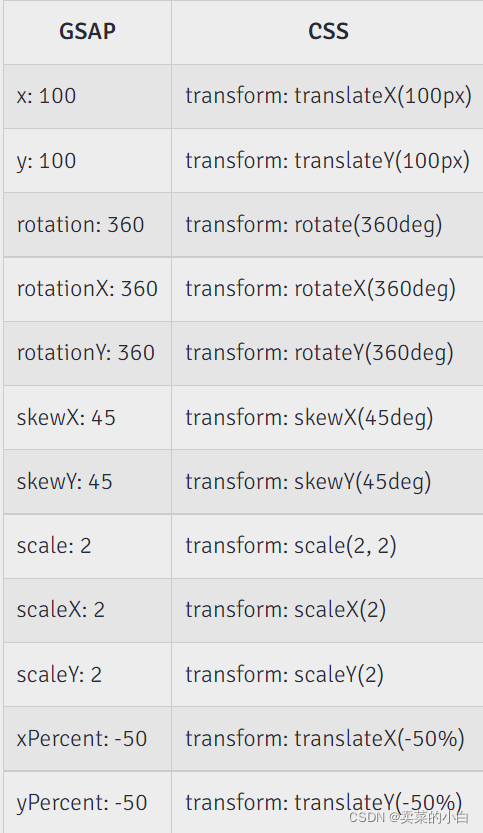Screen dimensions: 483x833
Task: Select the 'x: 100' cell
Action: click(87, 96)
